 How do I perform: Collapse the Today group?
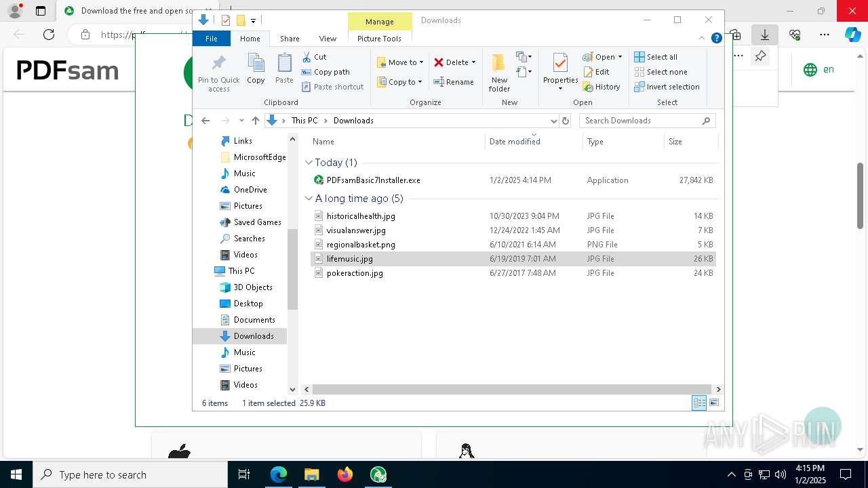click(x=309, y=163)
